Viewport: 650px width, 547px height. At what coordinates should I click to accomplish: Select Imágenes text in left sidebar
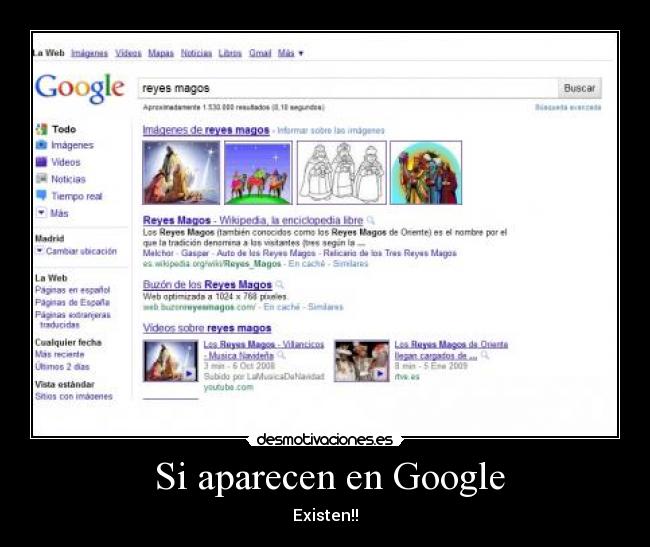72,145
